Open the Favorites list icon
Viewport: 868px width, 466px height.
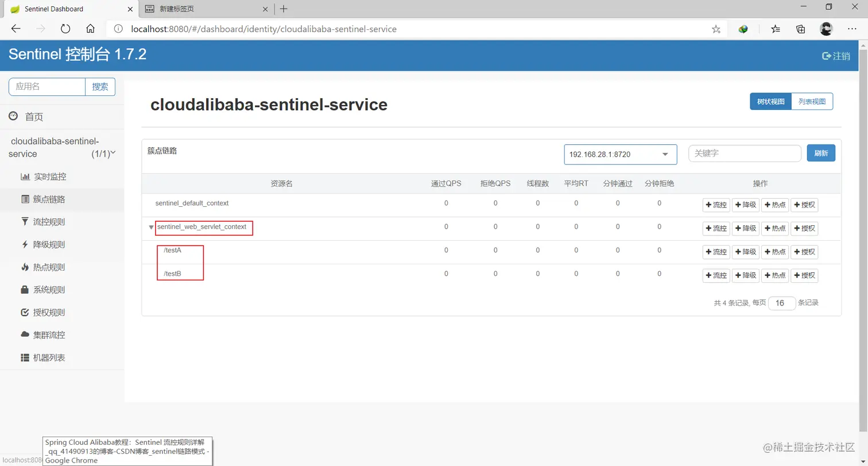(x=776, y=29)
